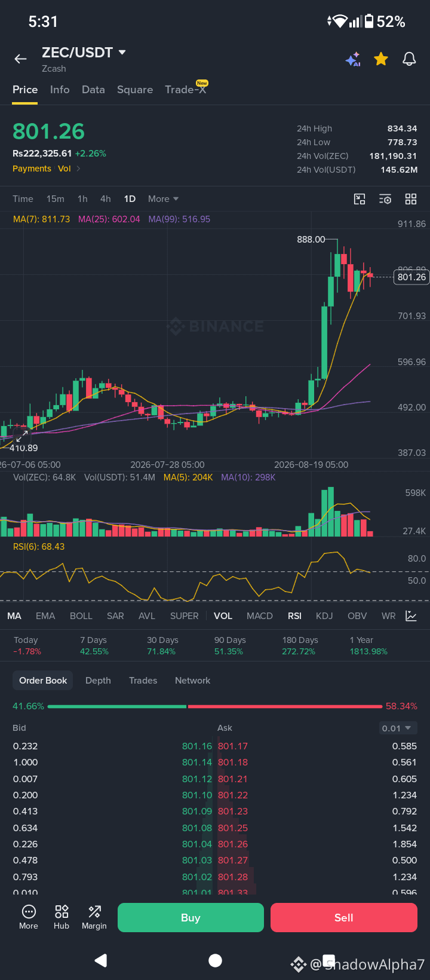Open chart settings sliders icon

coord(385,199)
